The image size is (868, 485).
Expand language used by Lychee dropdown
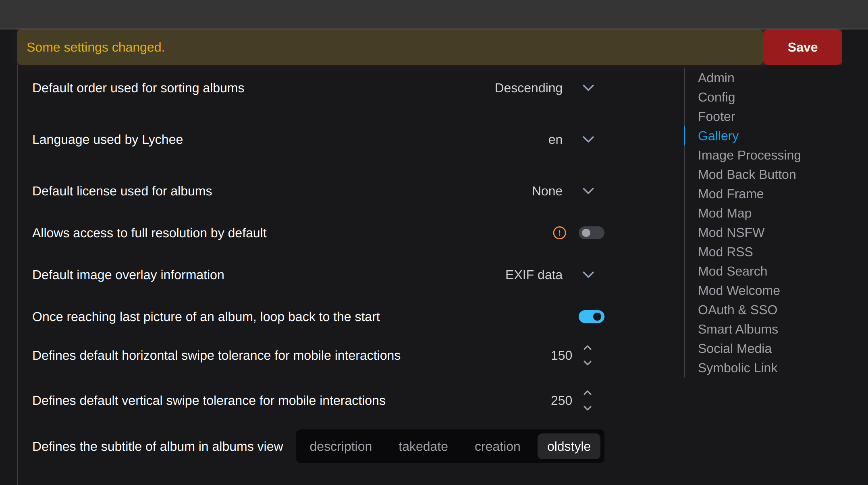tap(587, 139)
